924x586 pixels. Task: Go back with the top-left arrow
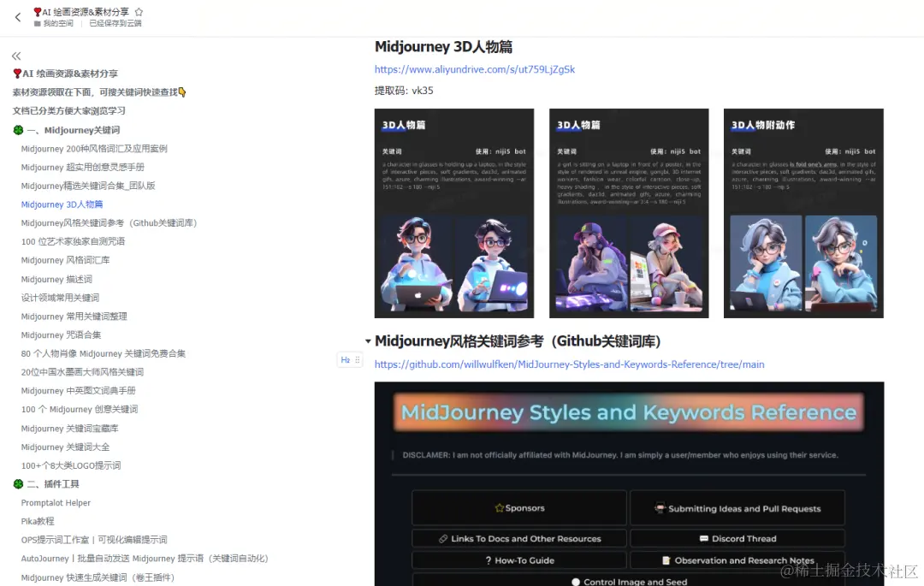tap(18, 17)
